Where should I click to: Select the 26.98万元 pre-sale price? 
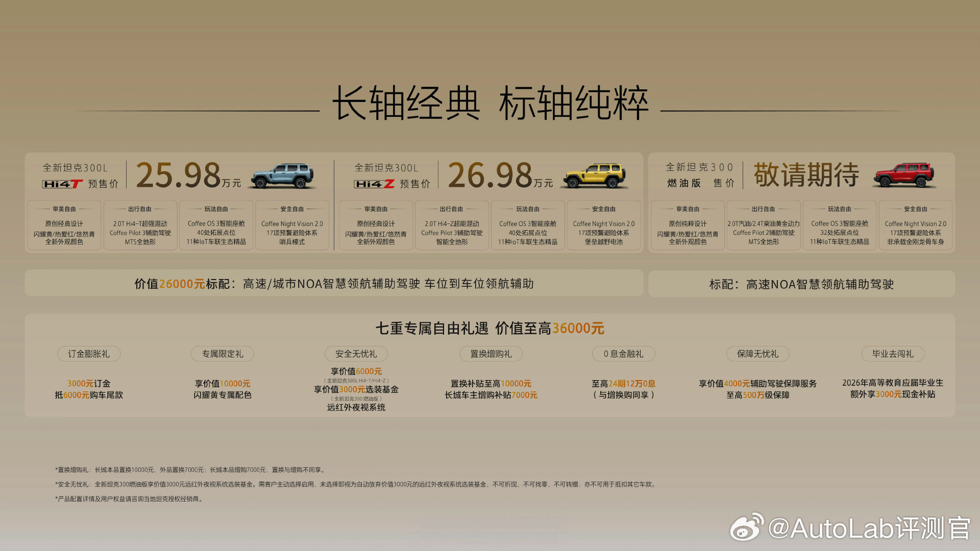(x=500, y=175)
